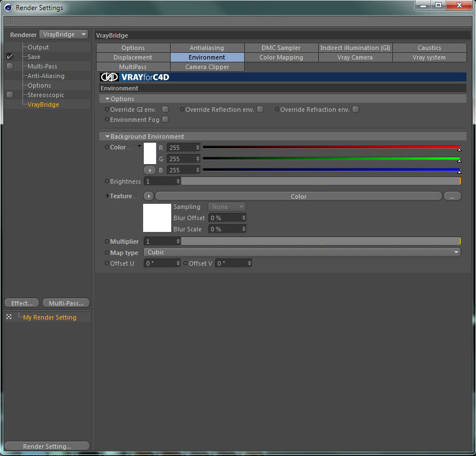The width and height of the screenshot is (476, 456).
Task: Open the Map type Cubic dropdown
Action: click(302, 252)
